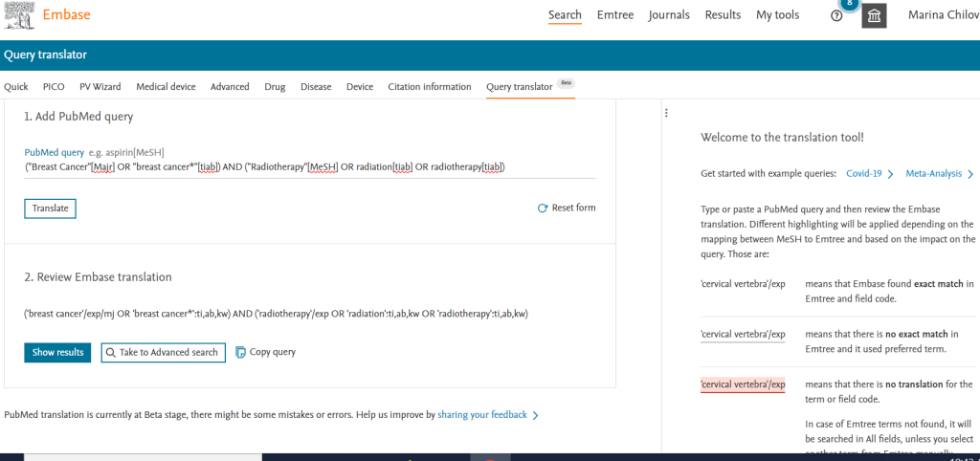Click the chevron after sharing your feedback
Image resolution: width=980 pixels, height=461 pixels.
[535, 415]
